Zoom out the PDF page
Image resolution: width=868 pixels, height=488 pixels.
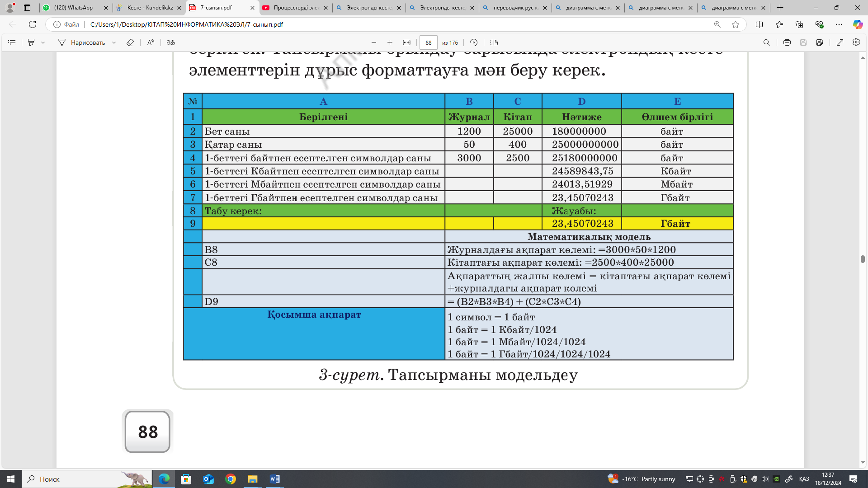374,42
